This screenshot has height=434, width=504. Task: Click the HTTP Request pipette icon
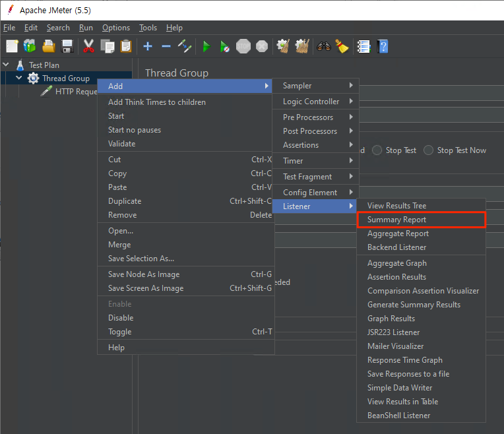point(46,91)
